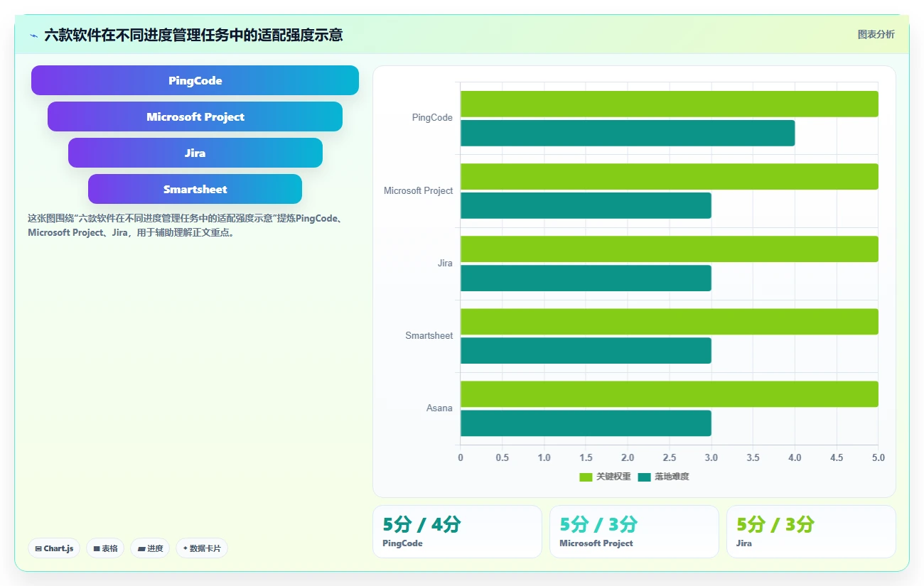Click the 5.0 x-axis tick label
This screenshot has width=924, height=586.
click(x=878, y=457)
